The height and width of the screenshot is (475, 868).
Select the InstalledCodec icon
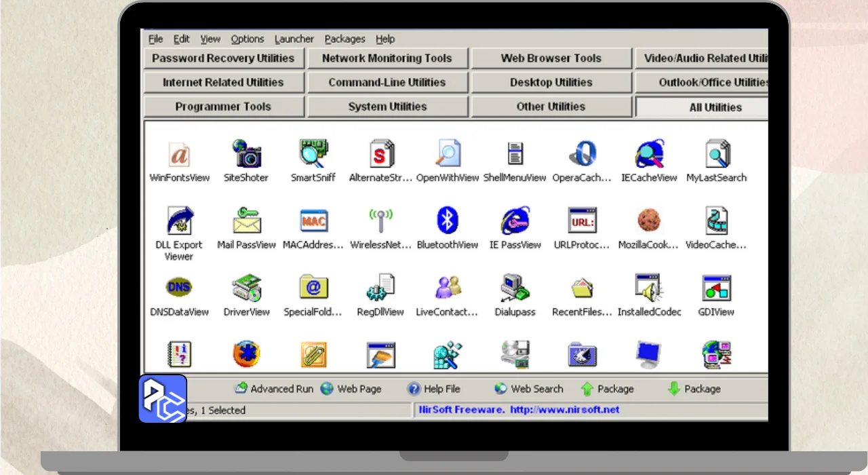click(x=649, y=288)
